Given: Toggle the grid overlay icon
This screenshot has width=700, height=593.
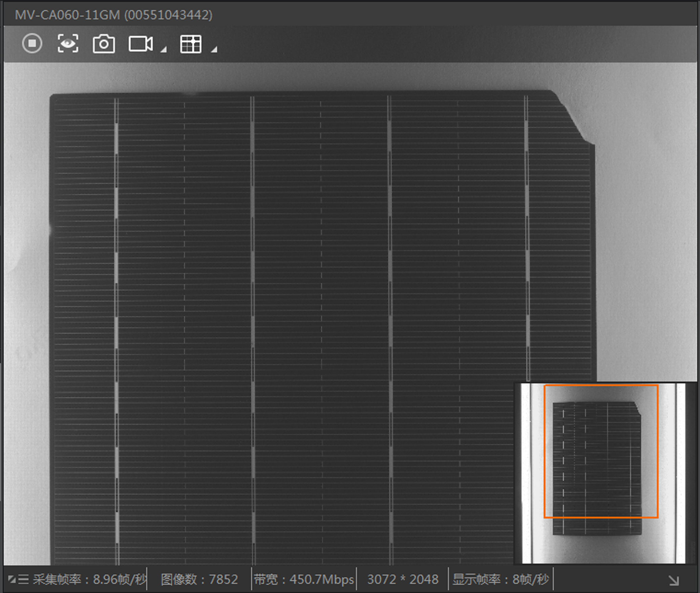Looking at the screenshot, I should [x=191, y=44].
